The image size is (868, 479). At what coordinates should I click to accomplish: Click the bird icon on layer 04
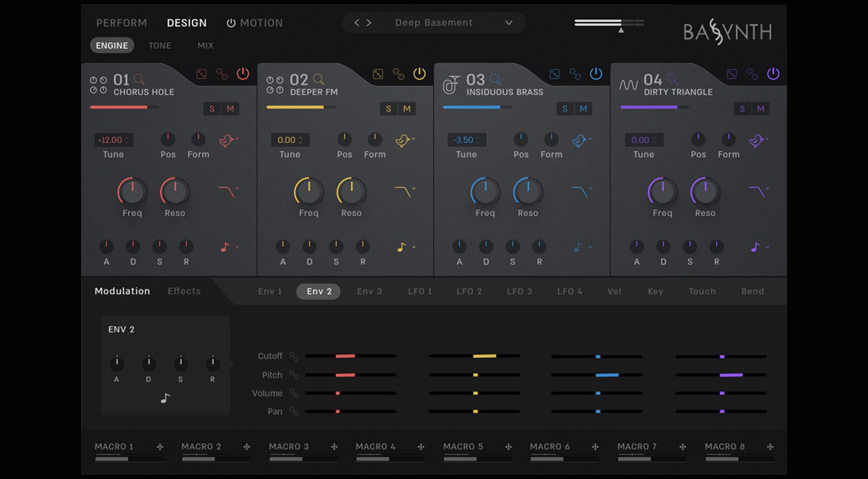756,140
